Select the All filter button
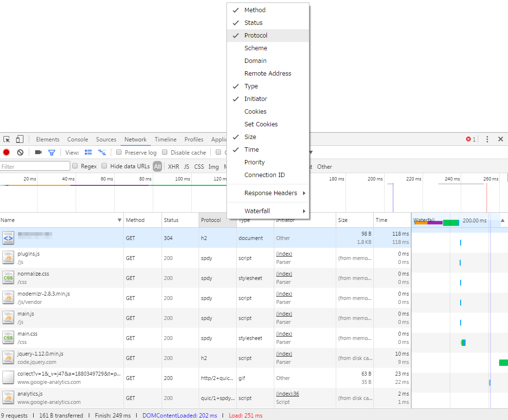Viewport: 508px width, 420px height. pos(158,166)
